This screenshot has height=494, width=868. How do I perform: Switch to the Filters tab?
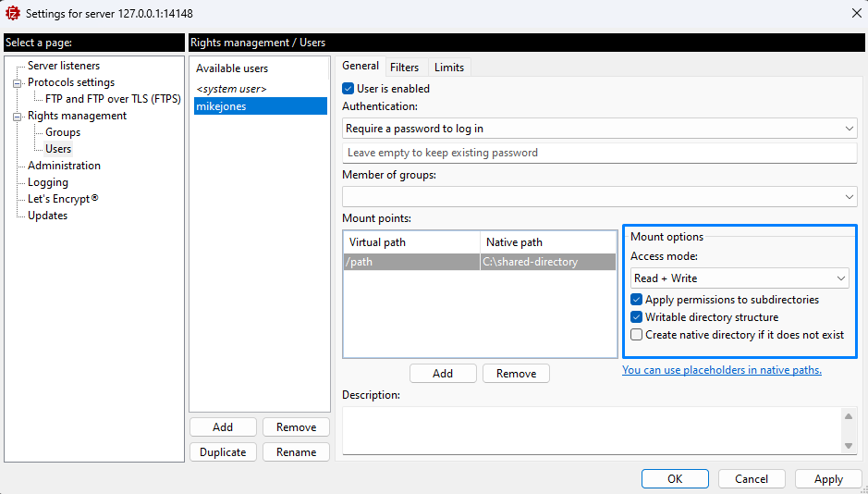(404, 68)
